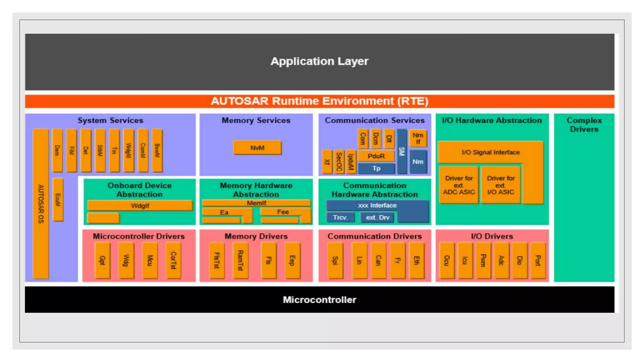Click the Trcv. module box
The height and width of the screenshot is (362, 644).
pyautogui.click(x=340, y=217)
